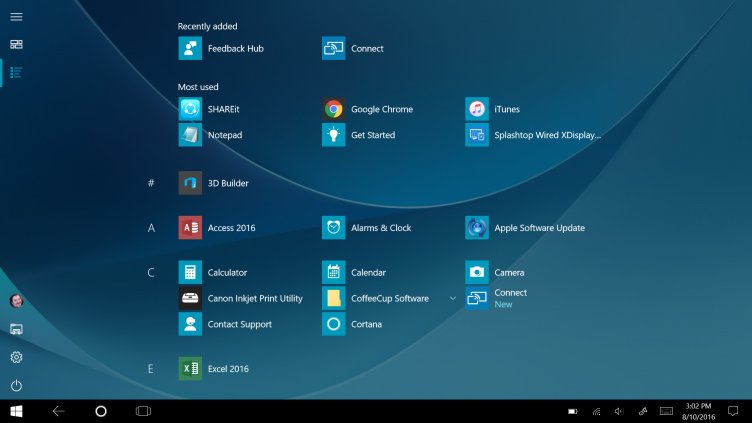Open Connect icon under Recently added

click(x=333, y=48)
